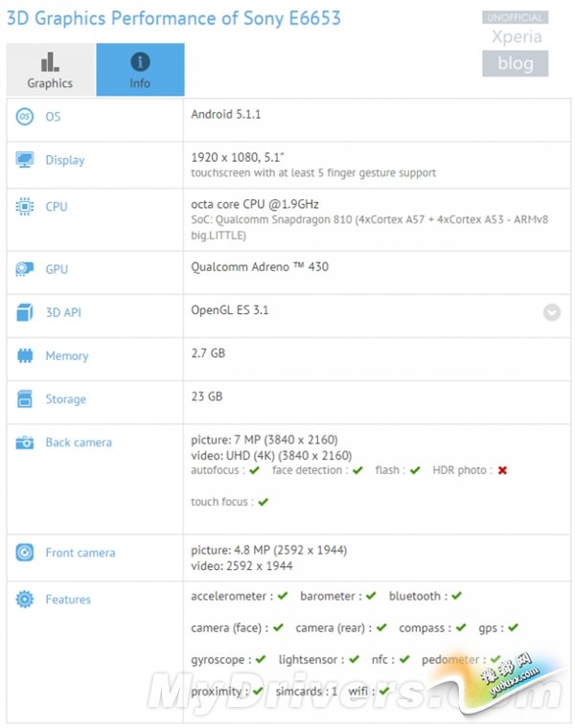Click the Back camera icon
Viewport: 575px width, 728px height.
[25, 443]
